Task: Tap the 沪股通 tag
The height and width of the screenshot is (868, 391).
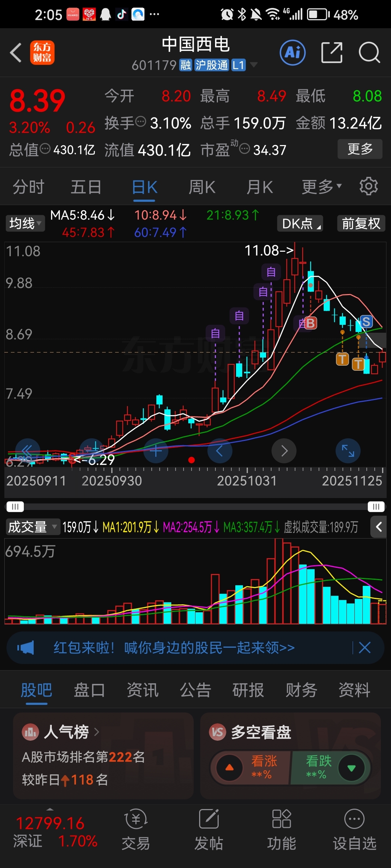Action: pyautogui.click(x=212, y=65)
